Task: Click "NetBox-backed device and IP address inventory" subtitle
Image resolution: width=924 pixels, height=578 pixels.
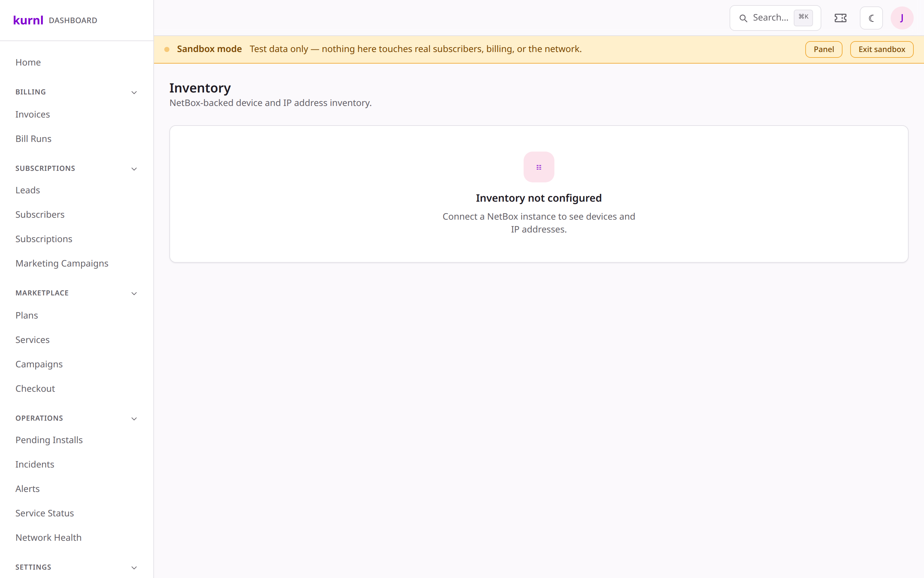Action: 270,103
